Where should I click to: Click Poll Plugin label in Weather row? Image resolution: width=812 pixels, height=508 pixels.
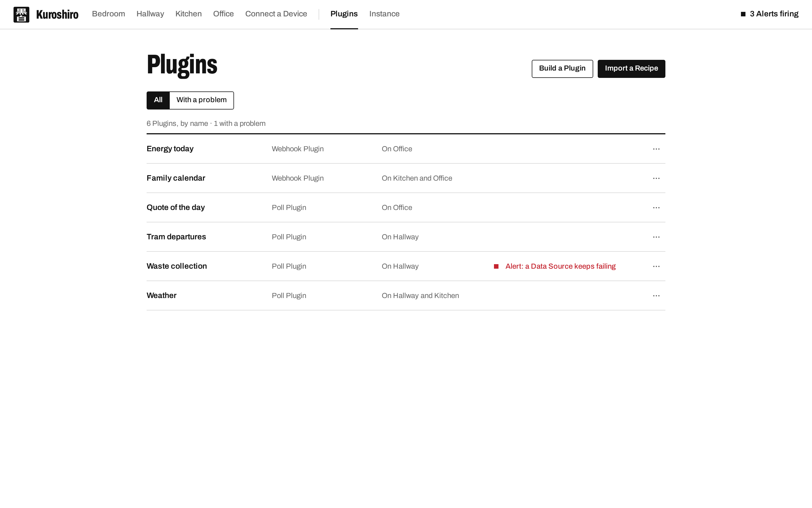click(x=289, y=296)
